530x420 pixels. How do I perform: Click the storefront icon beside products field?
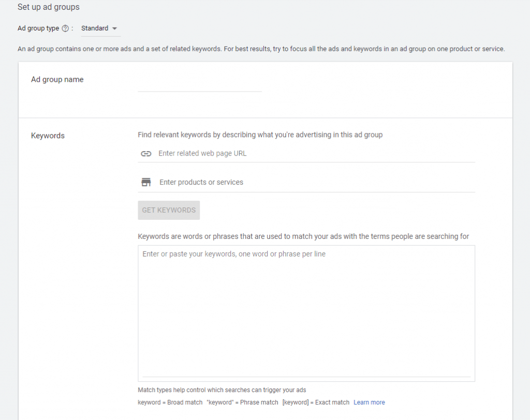click(x=146, y=182)
